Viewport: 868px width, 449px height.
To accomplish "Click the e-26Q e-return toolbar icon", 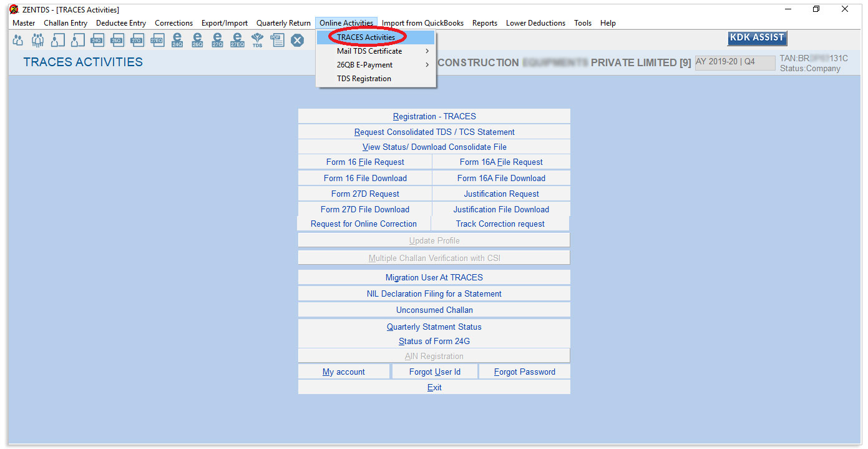I will point(197,41).
